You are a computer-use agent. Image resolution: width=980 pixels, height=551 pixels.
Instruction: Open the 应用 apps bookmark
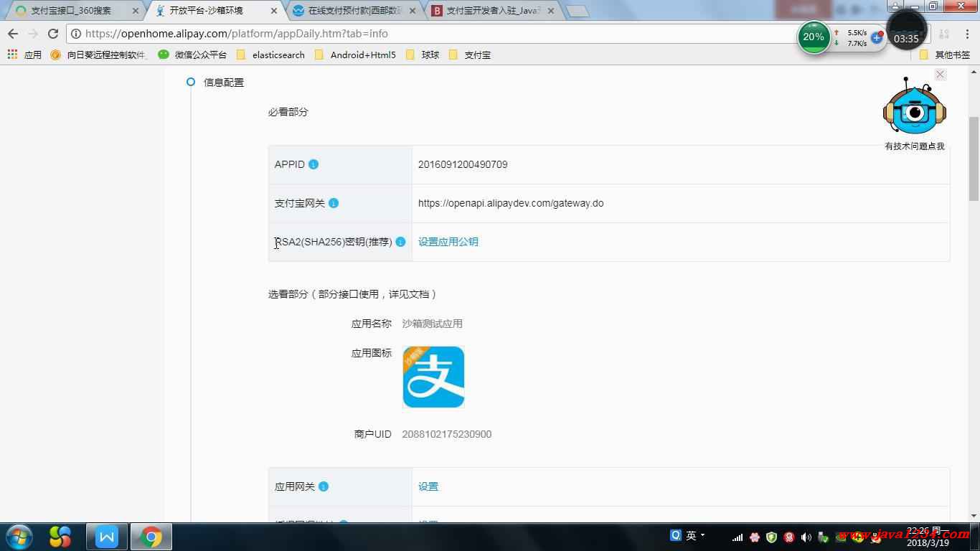[24, 55]
